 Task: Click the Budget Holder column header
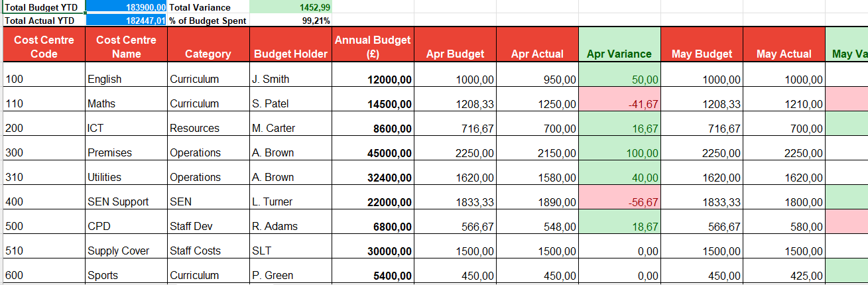[290, 54]
